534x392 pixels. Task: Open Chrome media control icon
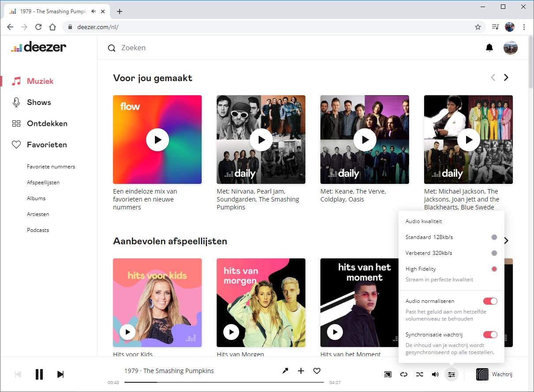[x=495, y=27]
